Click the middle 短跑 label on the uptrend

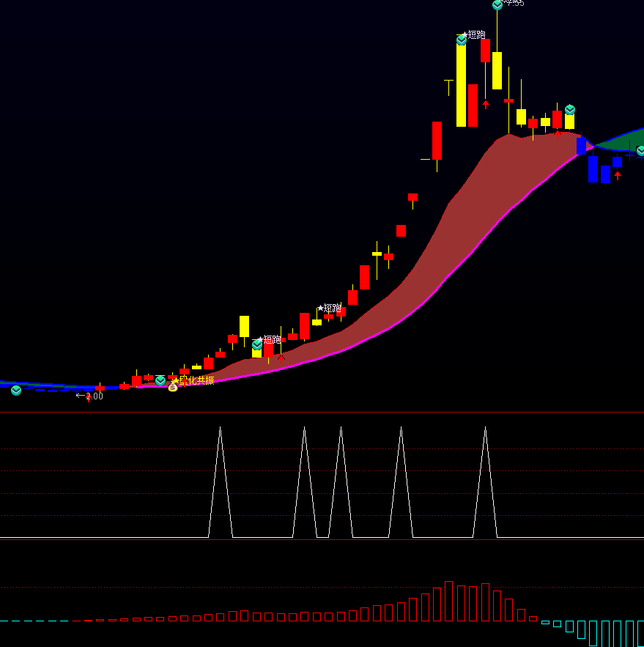pyautogui.click(x=332, y=308)
